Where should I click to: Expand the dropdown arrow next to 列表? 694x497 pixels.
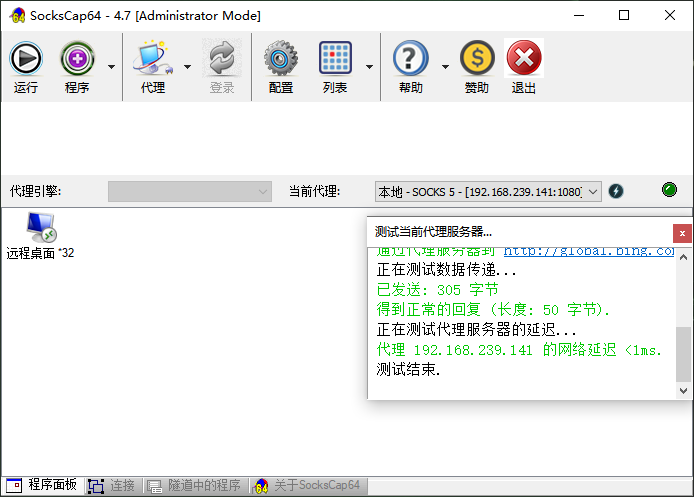point(369,67)
